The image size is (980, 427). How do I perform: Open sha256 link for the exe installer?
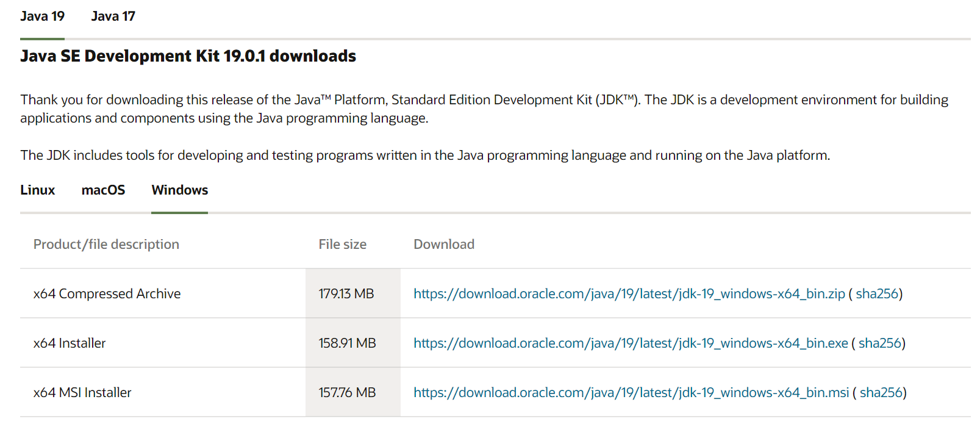pos(880,343)
